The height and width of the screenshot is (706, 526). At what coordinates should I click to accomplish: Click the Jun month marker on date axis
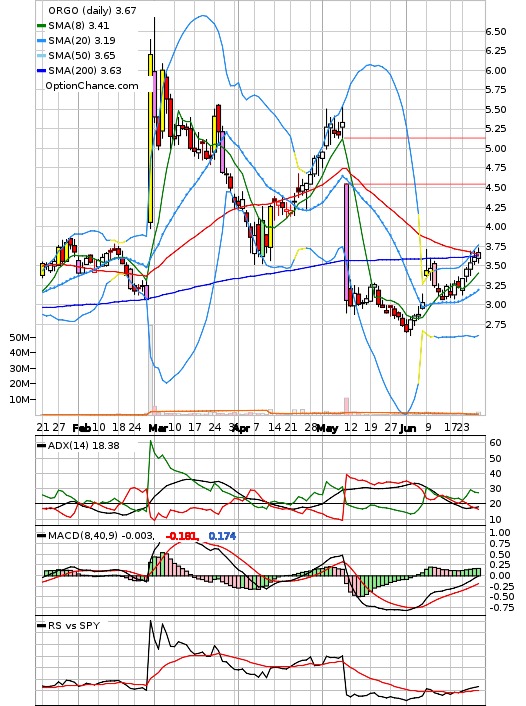[x=408, y=428]
